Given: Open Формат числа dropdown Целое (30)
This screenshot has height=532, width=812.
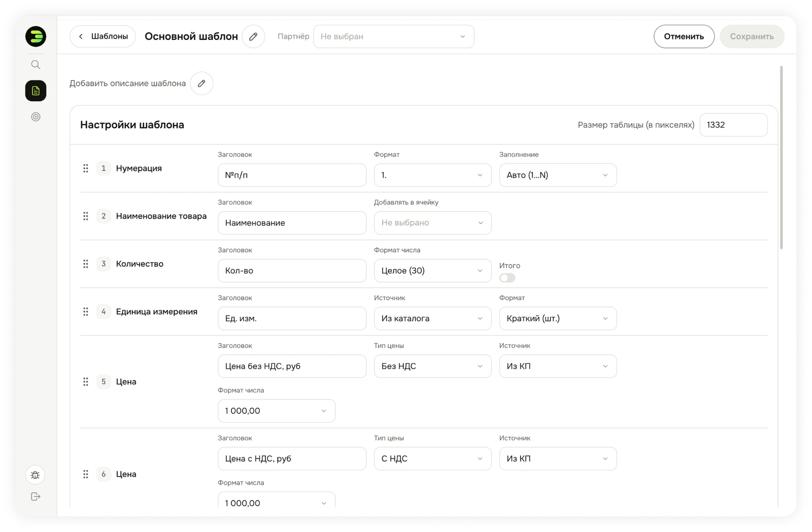Looking at the screenshot, I should point(433,270).
